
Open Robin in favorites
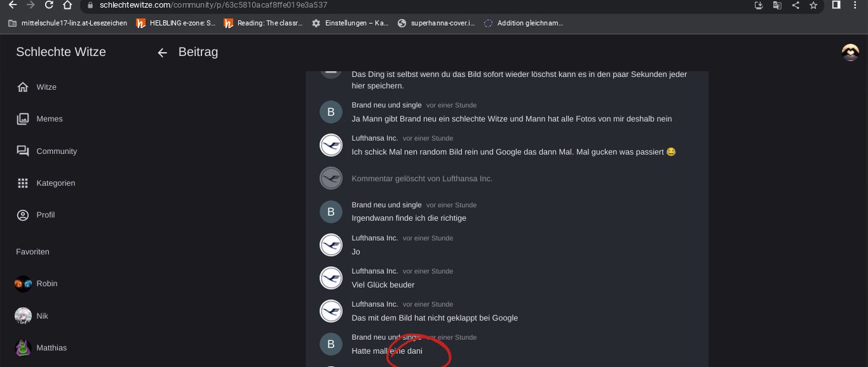[x=46, y=284]
